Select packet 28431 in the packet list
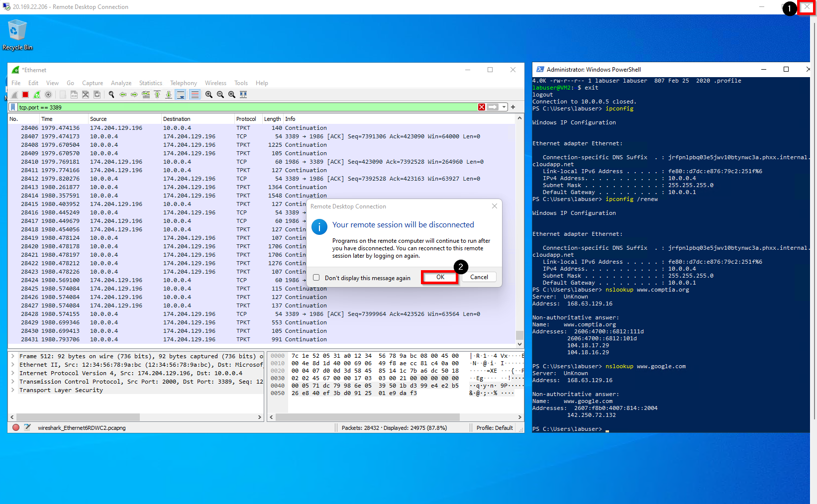This screenshot has width=817, height=504. tap(262, 339)
